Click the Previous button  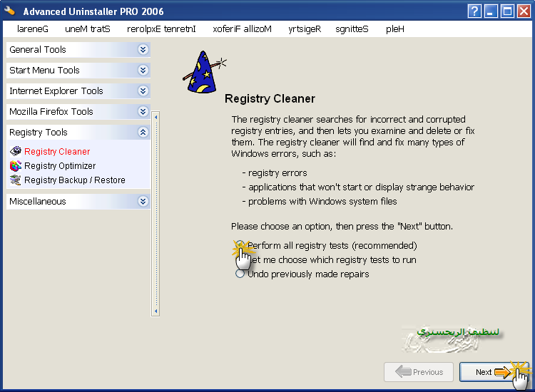[419, 372]
